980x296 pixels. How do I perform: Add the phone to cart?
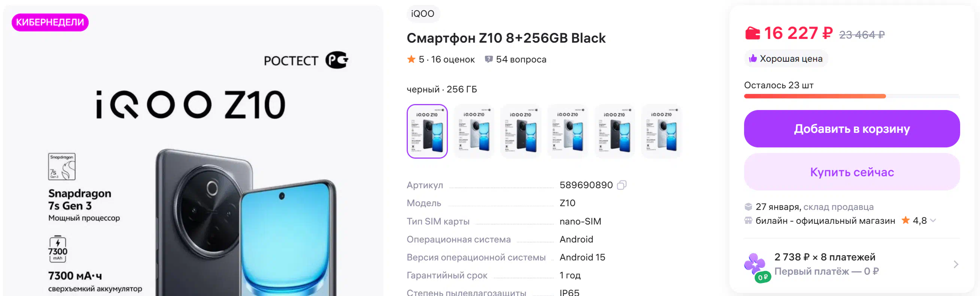click(852, 129)
